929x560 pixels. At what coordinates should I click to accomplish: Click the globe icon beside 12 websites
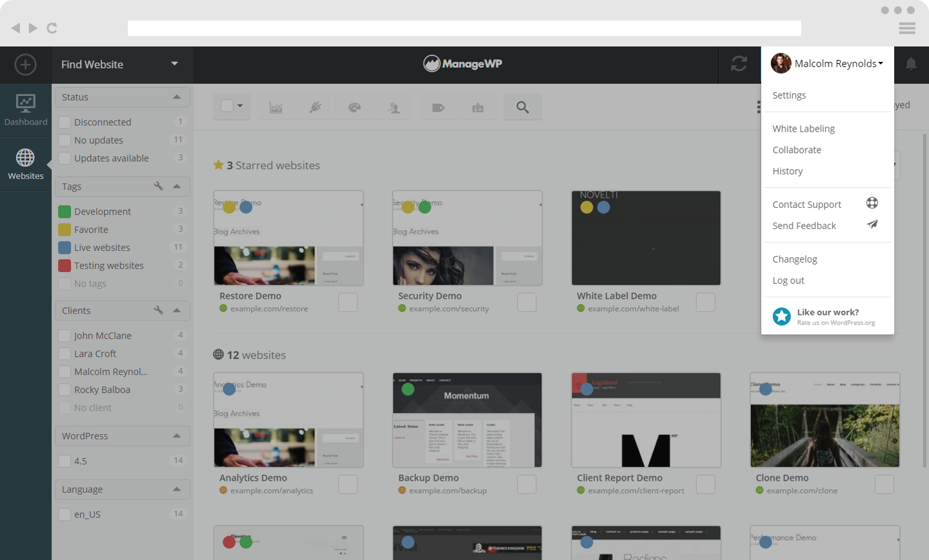[x=219, y=354]
